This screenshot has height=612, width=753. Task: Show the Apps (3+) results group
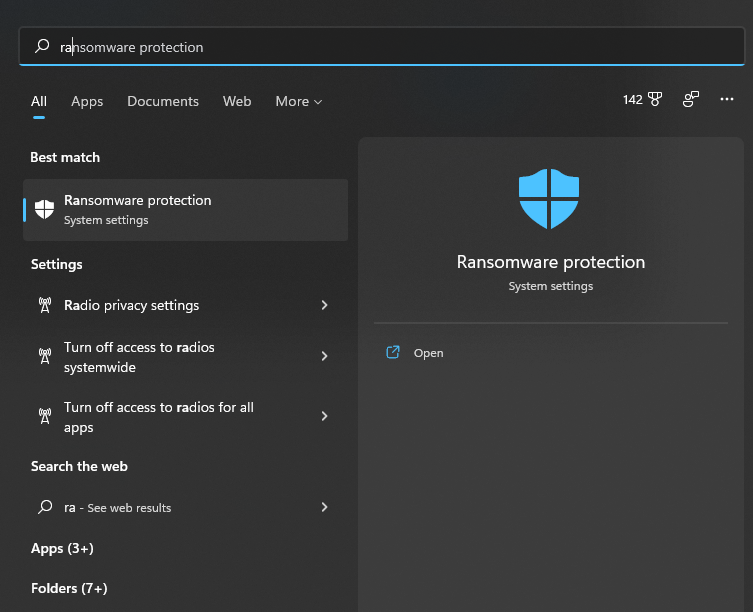(62, 548)
